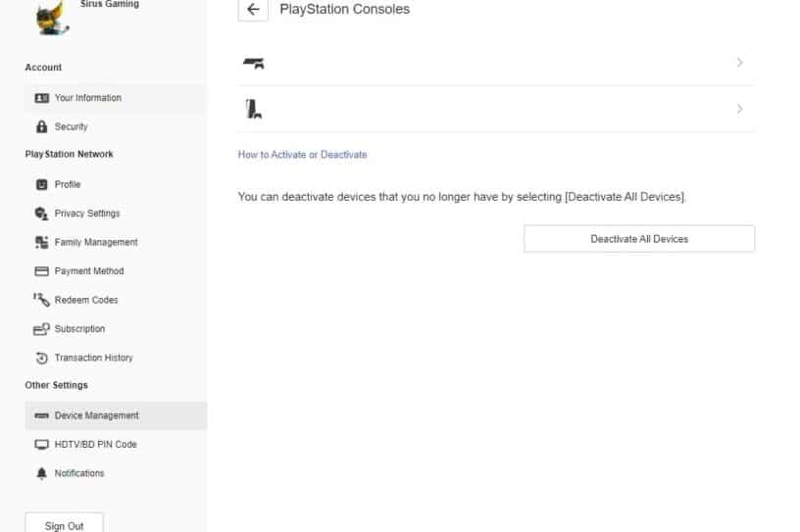Click the PlayStation Consoles page title
Screen dimensions: 800x532
tap(344, 9)
